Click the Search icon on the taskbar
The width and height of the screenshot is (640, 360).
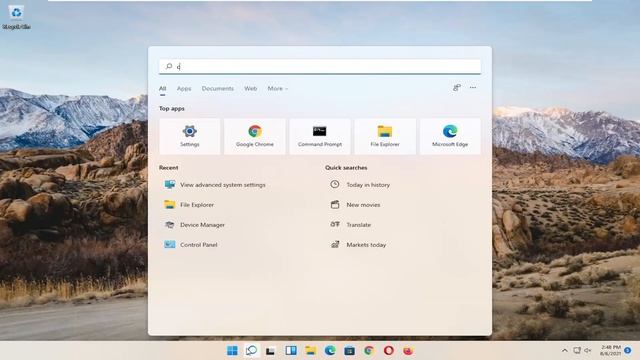[251, 351]
